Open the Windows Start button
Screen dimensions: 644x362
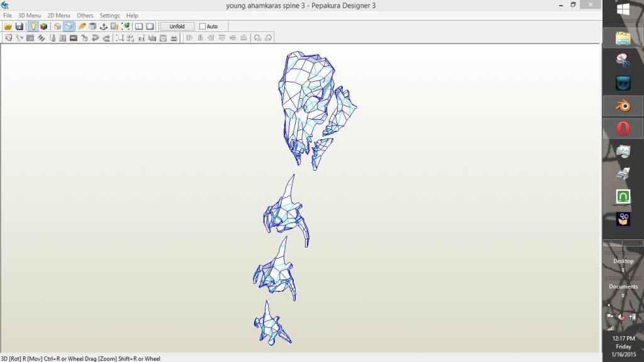pyautogui.click(x=623, y=10)
